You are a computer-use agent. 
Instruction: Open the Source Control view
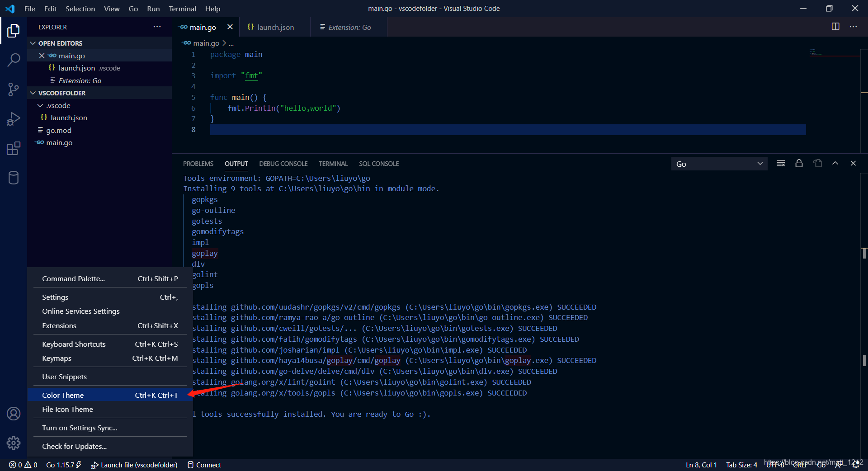tap(14, 89)
